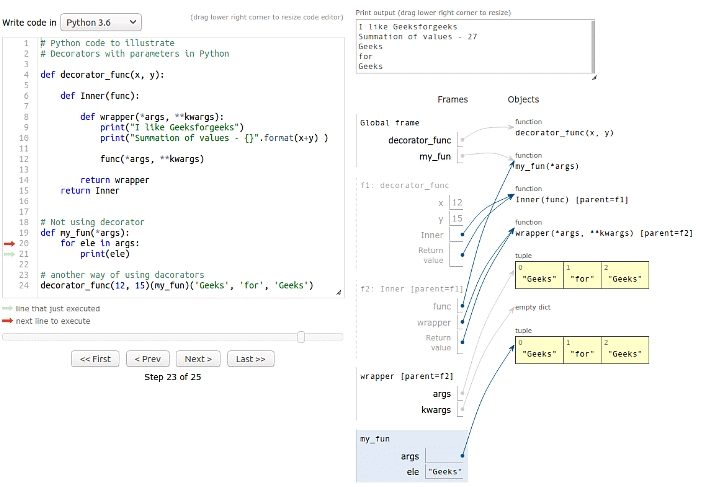Click the decorator_func variable in Global frame
This screenshot has height=487, width=703.
(420, 140)
